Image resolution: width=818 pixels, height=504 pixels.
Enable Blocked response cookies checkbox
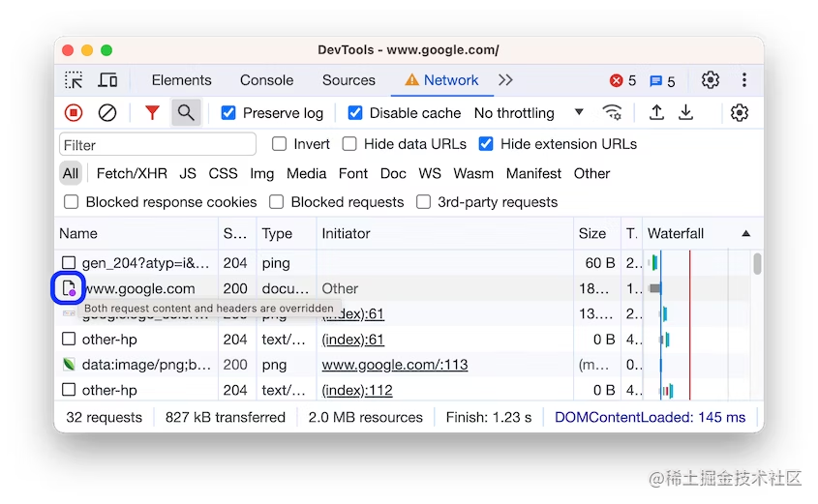coord(71,202)
